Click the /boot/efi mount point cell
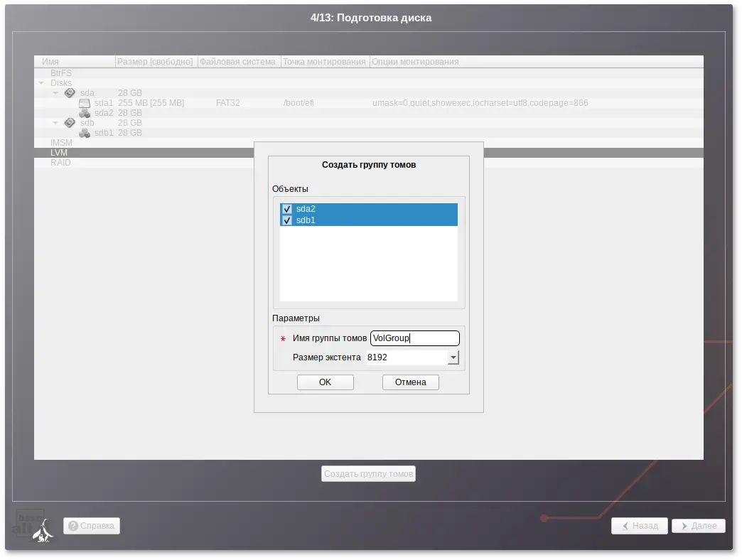Screen dimensions: 742x560 tap(298, 103)
